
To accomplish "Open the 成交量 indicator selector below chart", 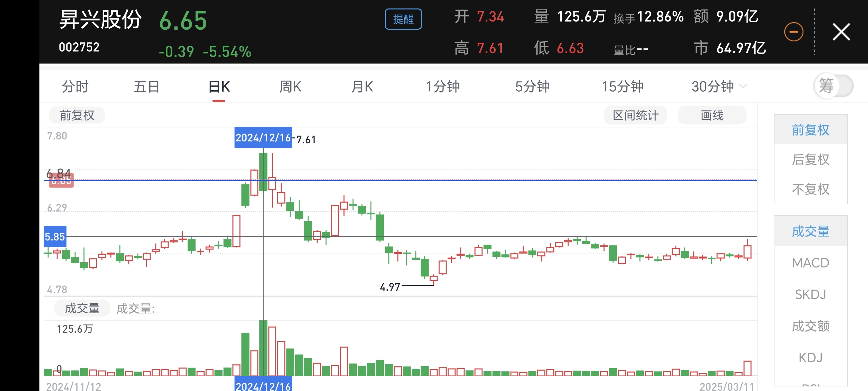I will pyautogui.click(x=82, y=308).
